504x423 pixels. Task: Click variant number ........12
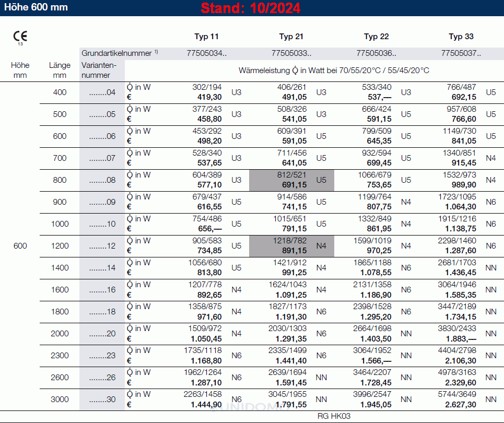click(102, 246)
